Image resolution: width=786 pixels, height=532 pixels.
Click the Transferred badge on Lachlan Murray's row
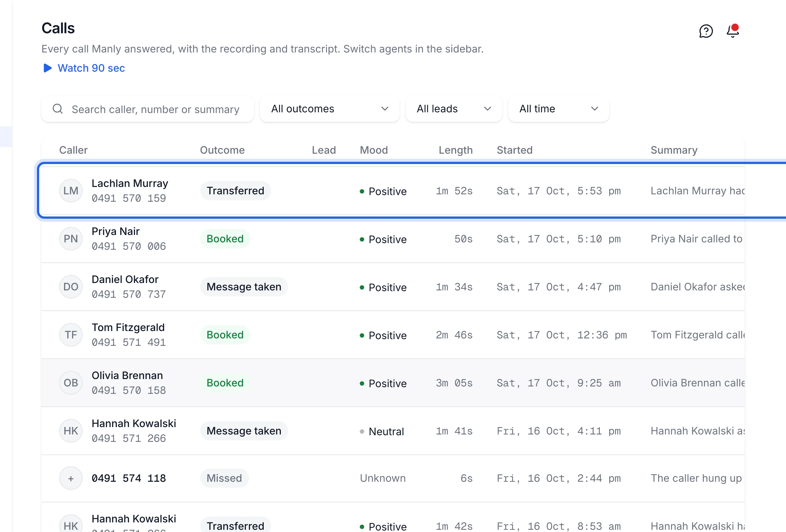235,191
